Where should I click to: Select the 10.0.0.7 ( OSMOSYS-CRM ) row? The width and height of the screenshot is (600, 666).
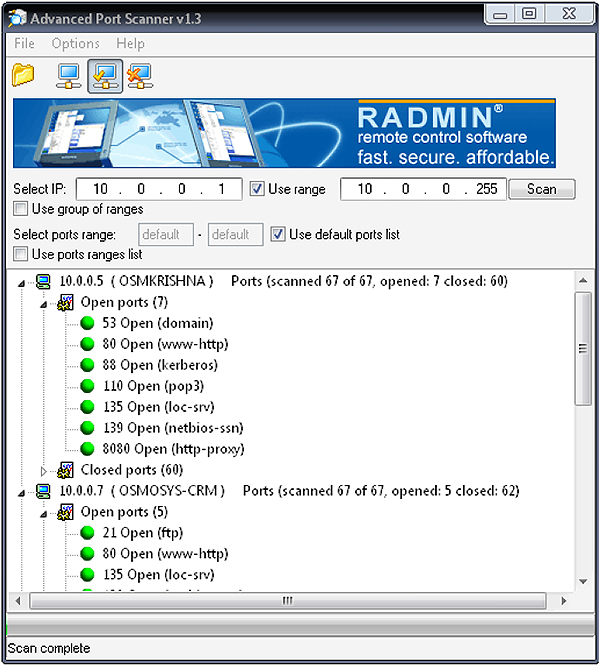click(x=289, y=491)
